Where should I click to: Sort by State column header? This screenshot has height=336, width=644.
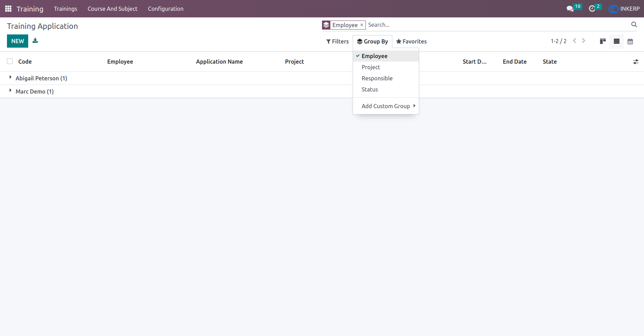click(x=550, y=62)
